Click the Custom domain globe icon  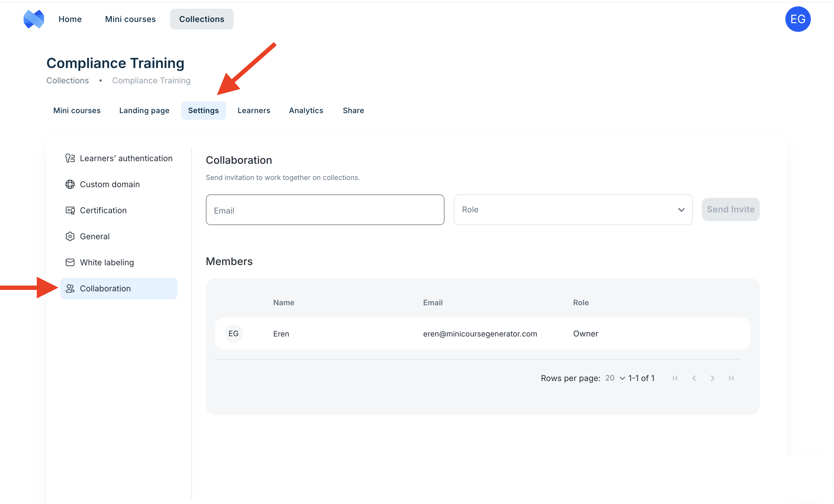click(70, 184)
